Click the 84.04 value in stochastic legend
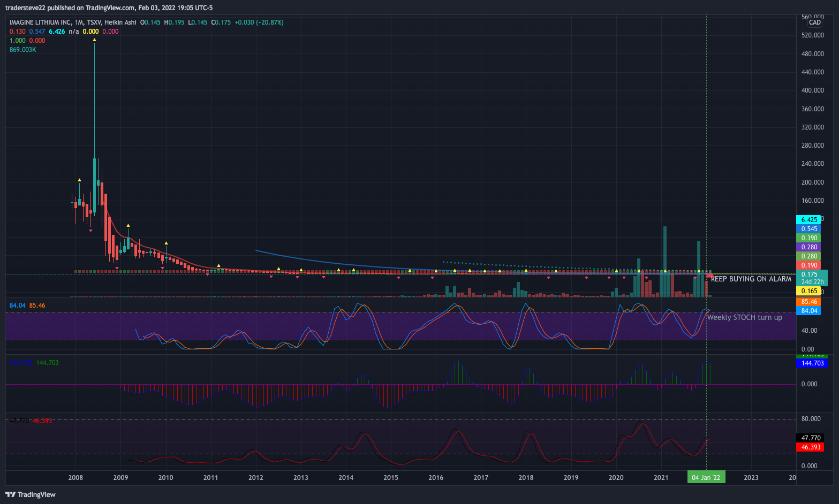Screen dimensions: 839x504 18,306
